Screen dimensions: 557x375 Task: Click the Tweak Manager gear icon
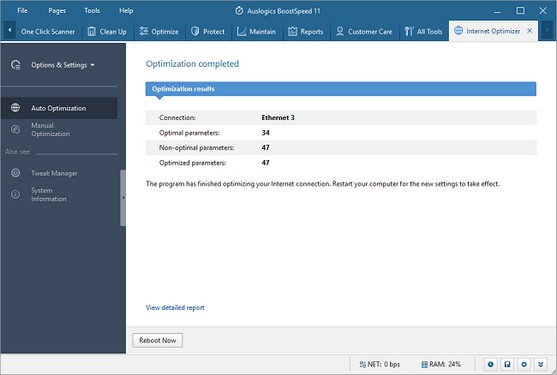click(x=15, y=173)
